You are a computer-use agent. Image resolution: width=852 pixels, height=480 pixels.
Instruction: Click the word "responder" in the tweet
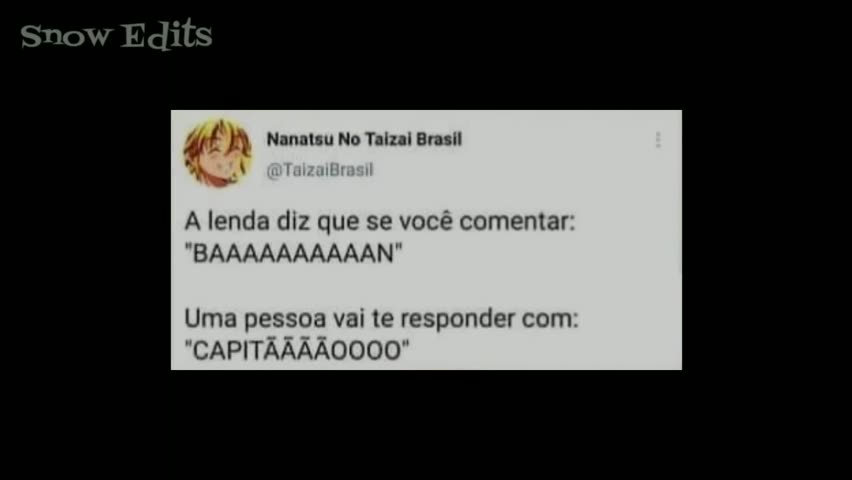click(x=458, y=319)
